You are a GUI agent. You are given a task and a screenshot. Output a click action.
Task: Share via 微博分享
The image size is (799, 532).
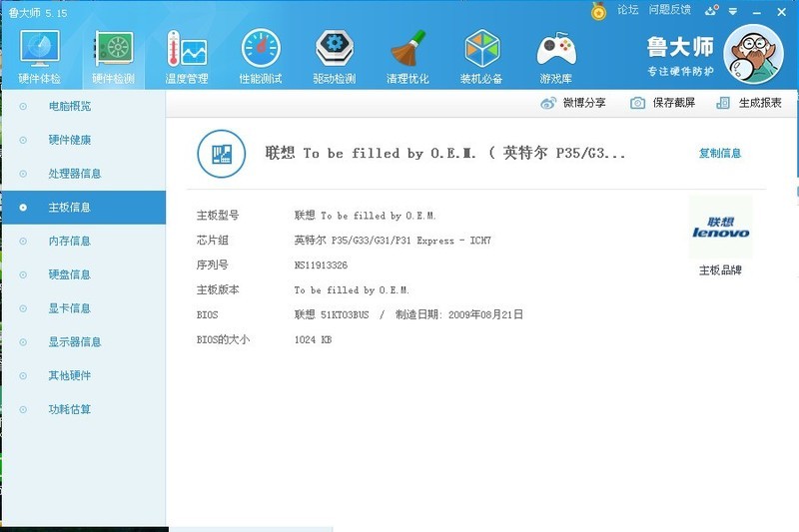point(573,103)
